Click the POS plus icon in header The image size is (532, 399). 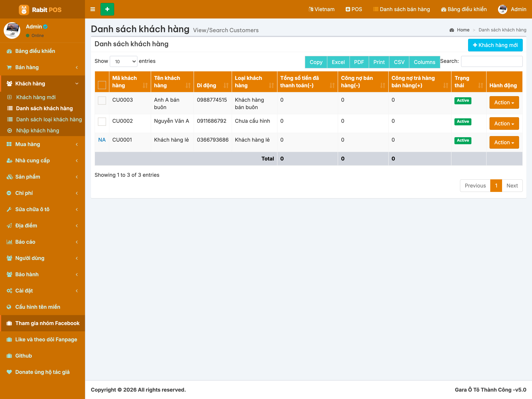coord(348,9)
